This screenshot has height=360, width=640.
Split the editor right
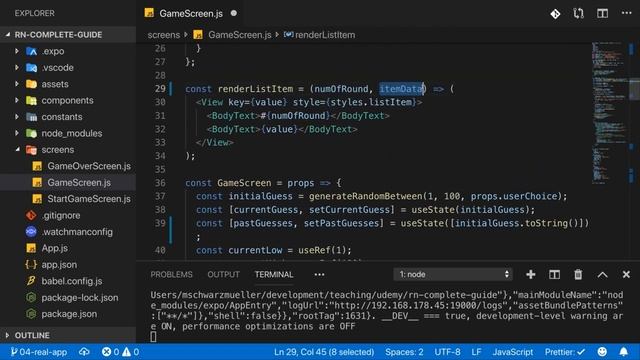pyautogui.click(x=602, y=13)
